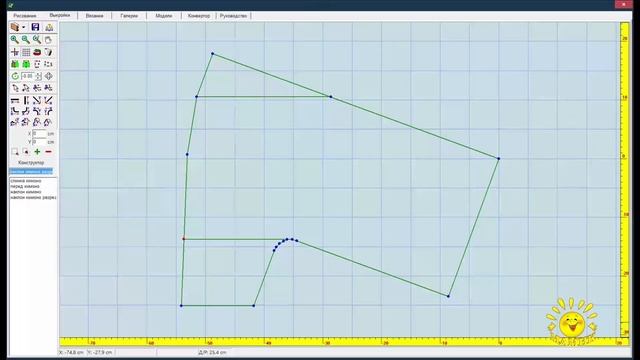This screenshot has width=640, height=360.
Task: Click the Y coordinate input field
Action: [39, 142]
